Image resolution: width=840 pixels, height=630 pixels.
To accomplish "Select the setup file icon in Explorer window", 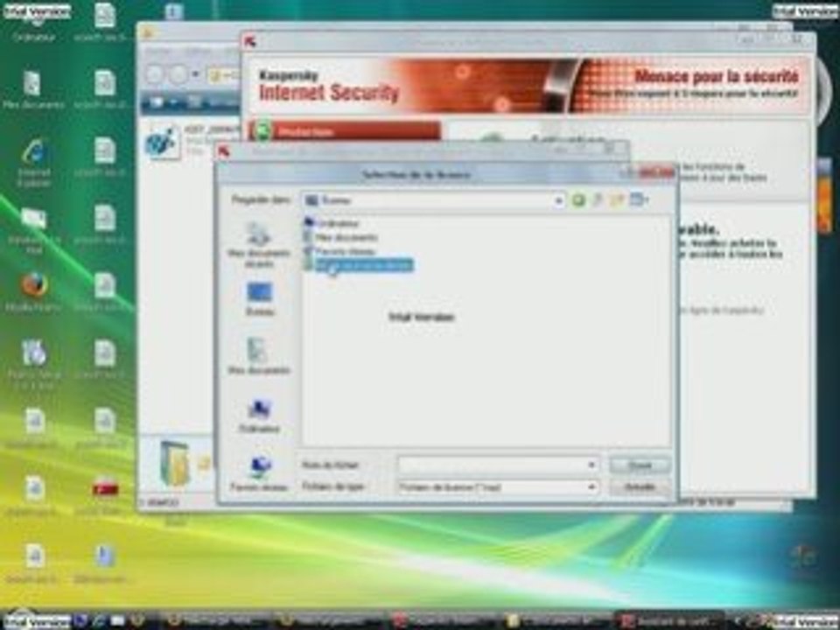I will tap(162, 142).
